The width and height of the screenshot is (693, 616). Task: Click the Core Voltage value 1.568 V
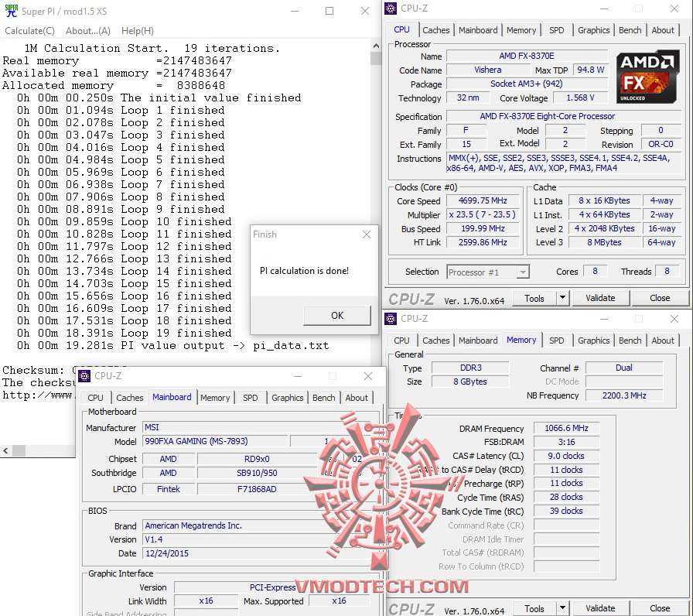(580, 98)
